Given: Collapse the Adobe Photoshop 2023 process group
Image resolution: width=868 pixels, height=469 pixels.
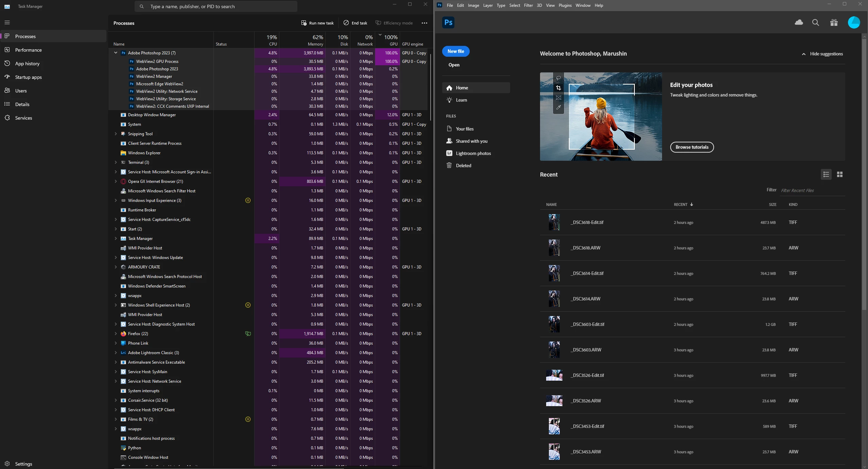Looking at the screenshot, I should click(x=116, y=53).
